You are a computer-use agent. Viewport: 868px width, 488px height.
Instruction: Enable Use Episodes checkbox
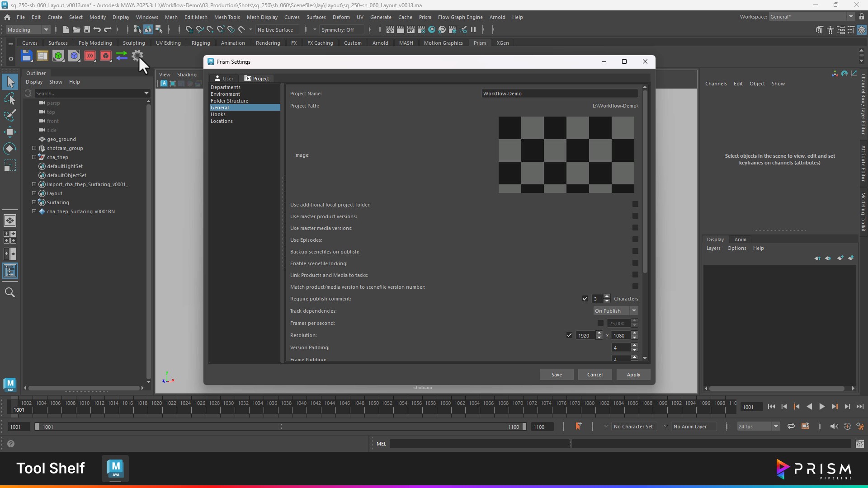635,239
